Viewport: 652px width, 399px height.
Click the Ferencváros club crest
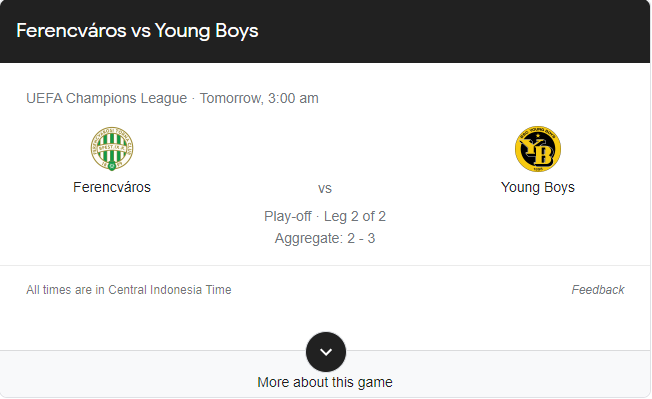point(112,148)
